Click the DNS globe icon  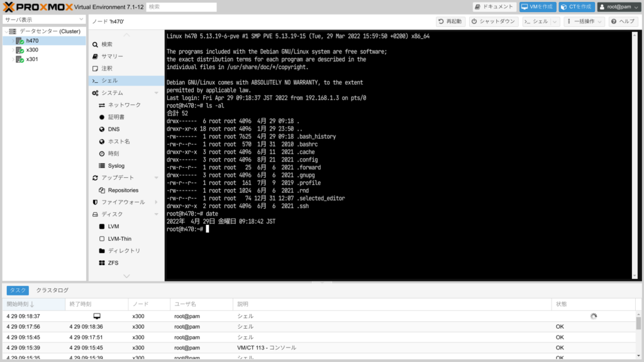click(102, 129)
